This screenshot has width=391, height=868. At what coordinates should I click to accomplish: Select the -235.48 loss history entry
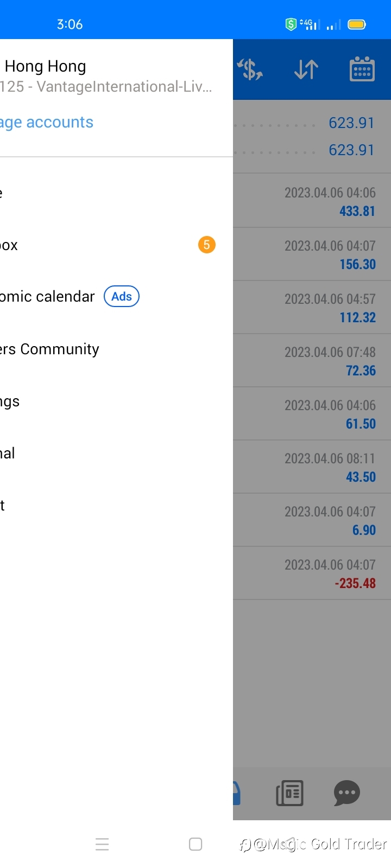312,573
